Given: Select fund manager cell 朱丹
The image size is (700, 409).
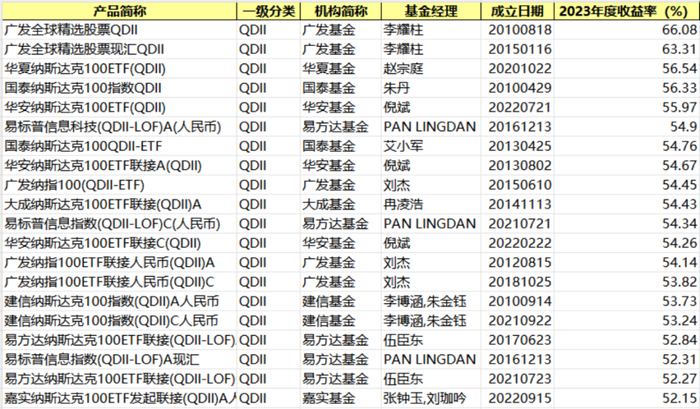Looking at the screenshot, I should [431, 88].
